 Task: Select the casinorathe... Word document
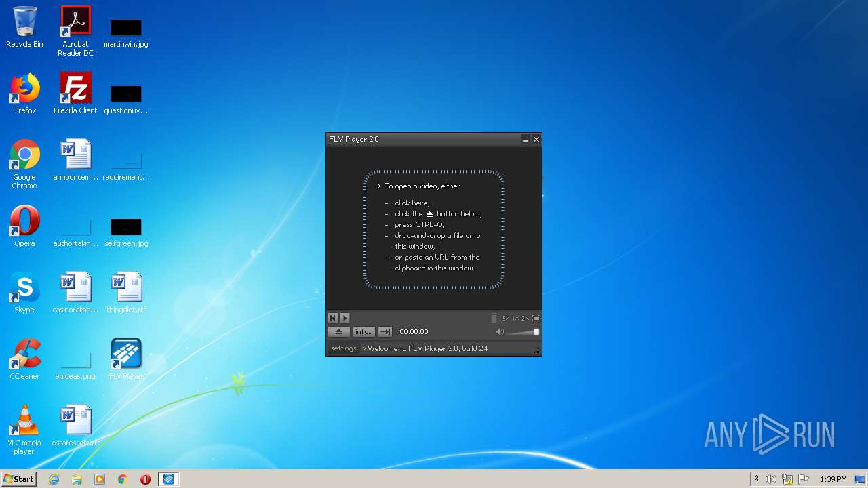point(75,293)
